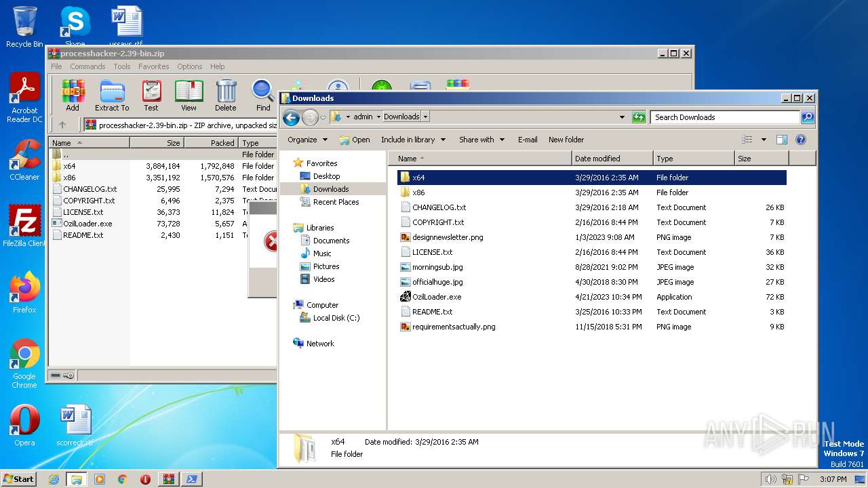Open recent locations dropdown next to Forward
The width and height of the screenshot is (868, 488).
click(323, 117)
